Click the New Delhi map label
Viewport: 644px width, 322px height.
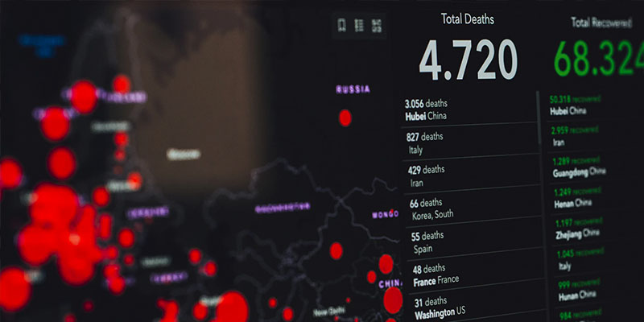click(328, 313)
